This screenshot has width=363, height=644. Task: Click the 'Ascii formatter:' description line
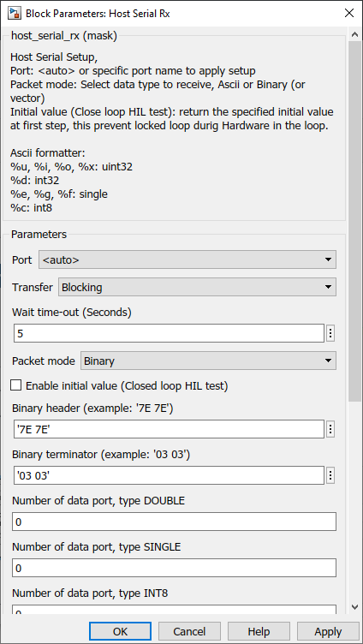(x=48, y=153)
